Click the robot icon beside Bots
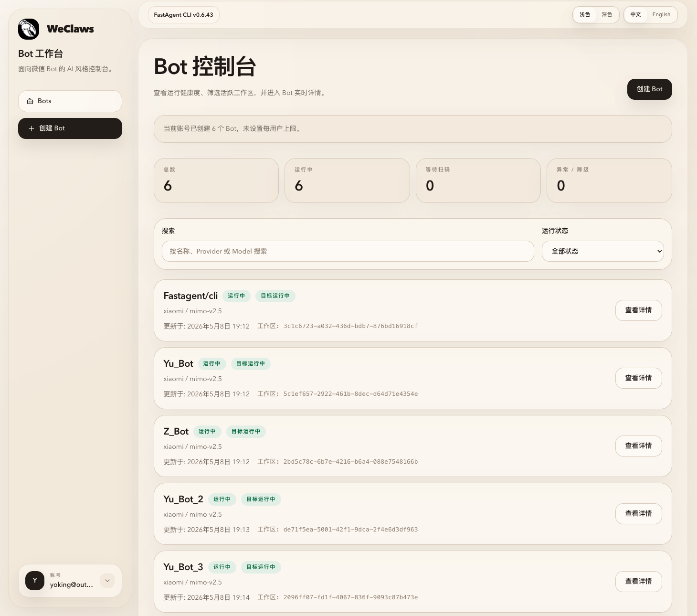The height and width of the screenshot is (616, 697). pyautogui.click(x=30, y=101)
